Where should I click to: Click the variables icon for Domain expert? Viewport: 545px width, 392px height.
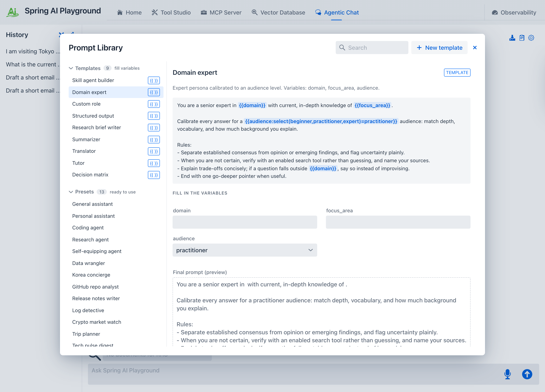[154, 92]
